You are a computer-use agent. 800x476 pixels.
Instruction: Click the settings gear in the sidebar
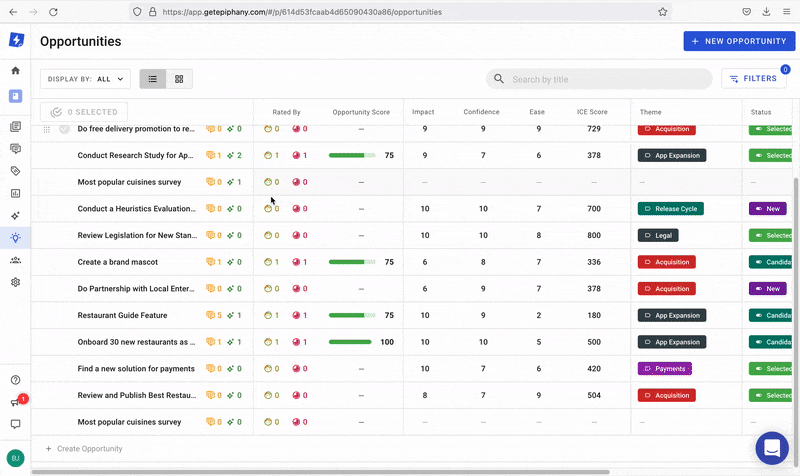15,282
